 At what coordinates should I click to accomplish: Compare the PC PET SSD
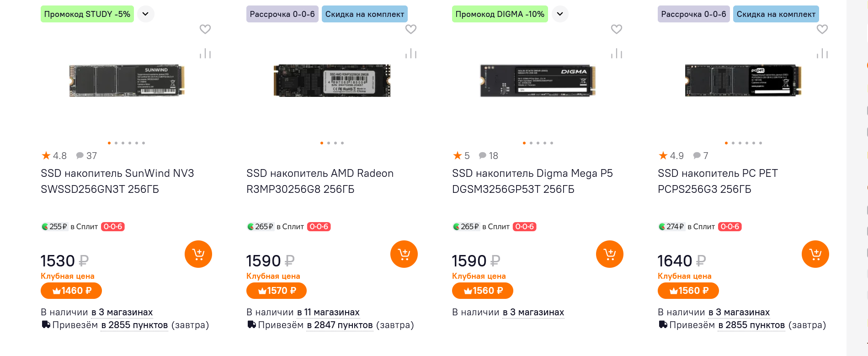822,53
